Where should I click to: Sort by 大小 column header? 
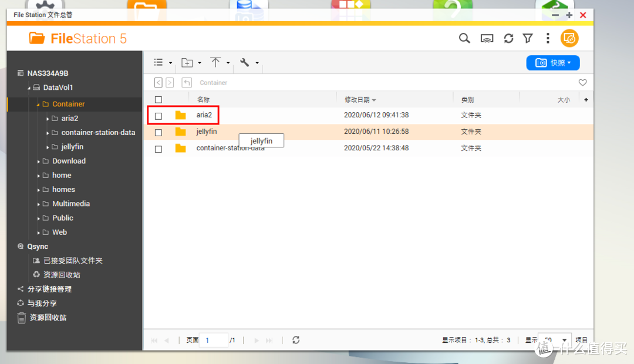(x=564, y=99)
